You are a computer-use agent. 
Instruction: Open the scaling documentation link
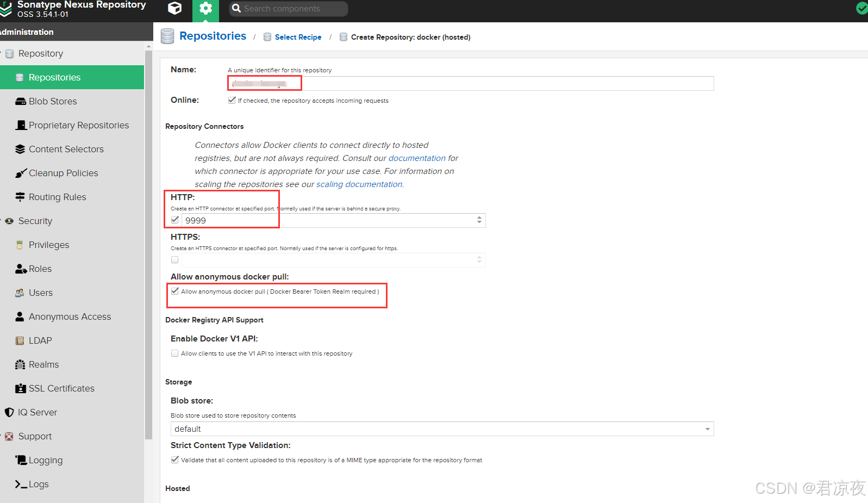coord(359,184)
